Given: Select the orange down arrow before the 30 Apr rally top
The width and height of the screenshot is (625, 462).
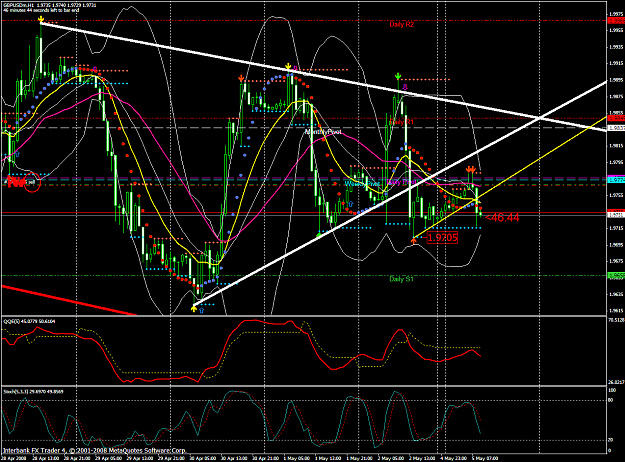Looking at the screenshot, I should pyautogui.click(x=241, y=79).
